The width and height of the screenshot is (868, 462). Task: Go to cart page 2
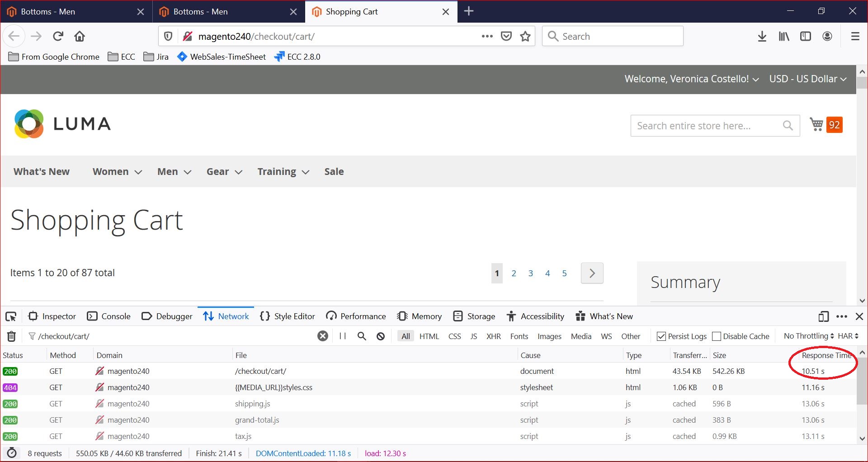pyautogui.click(x=514, y=273)
